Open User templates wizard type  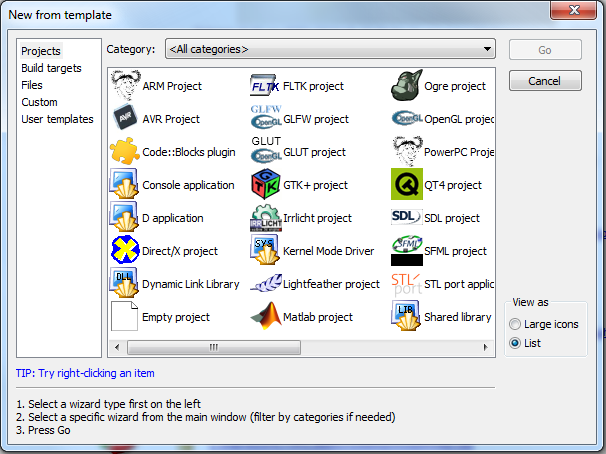[57, 119]
